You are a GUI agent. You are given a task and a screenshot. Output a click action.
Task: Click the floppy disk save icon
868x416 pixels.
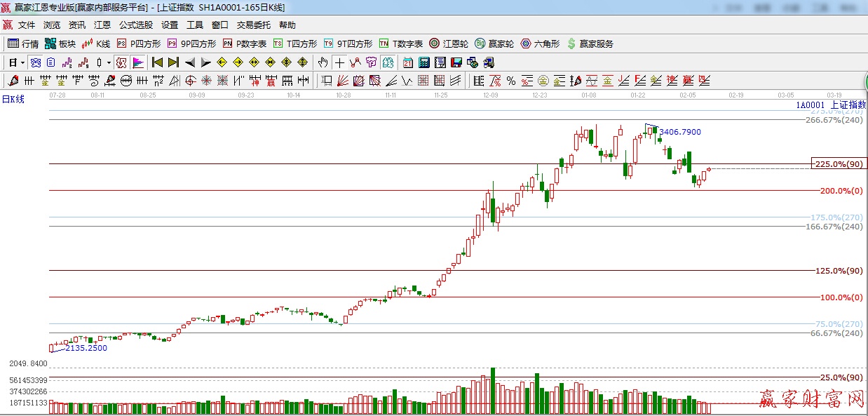point(456,62)
